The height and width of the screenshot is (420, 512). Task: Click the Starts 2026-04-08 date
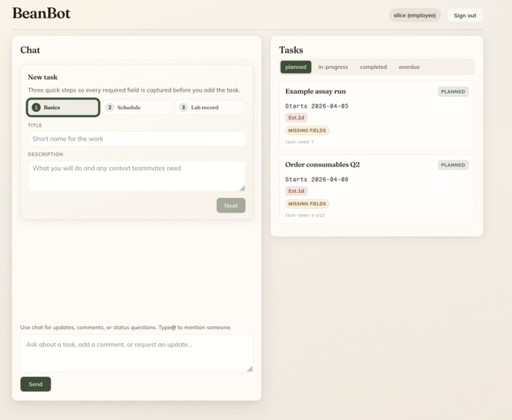pyautogui.click(x=316, y=179)
